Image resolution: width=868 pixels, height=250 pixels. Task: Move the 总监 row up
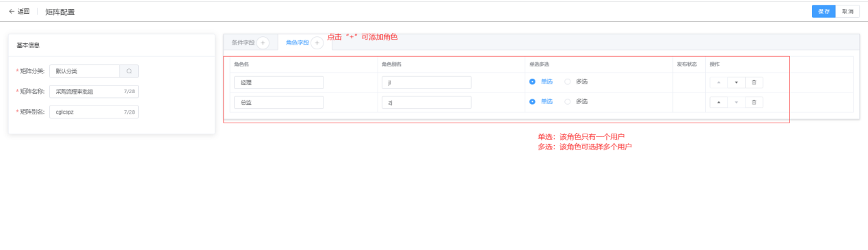718,102
